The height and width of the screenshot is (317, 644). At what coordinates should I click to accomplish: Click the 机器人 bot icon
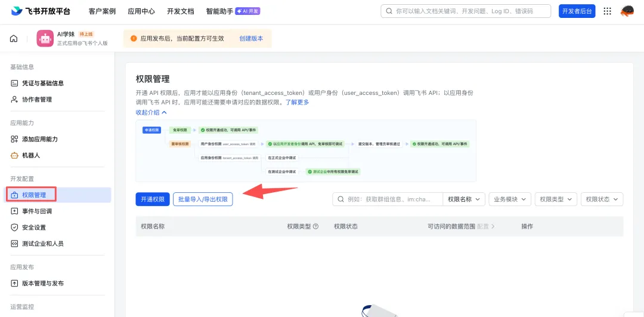14,155
